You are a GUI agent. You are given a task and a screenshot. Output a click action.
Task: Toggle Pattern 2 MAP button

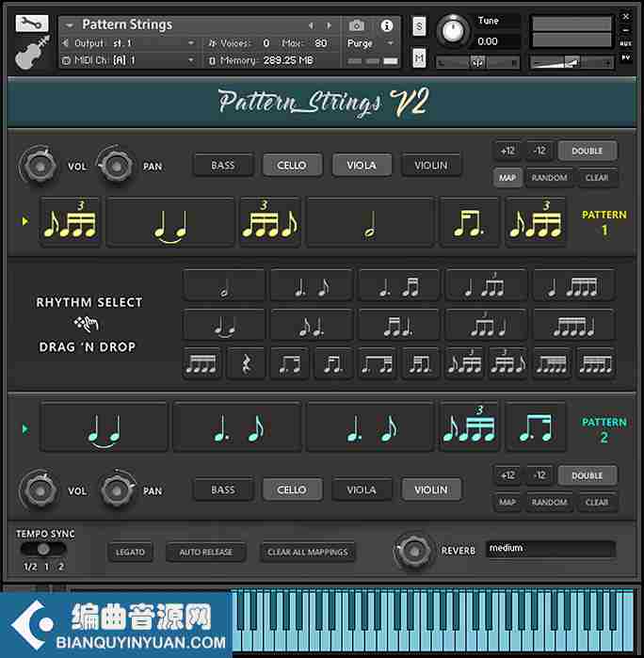507,502
